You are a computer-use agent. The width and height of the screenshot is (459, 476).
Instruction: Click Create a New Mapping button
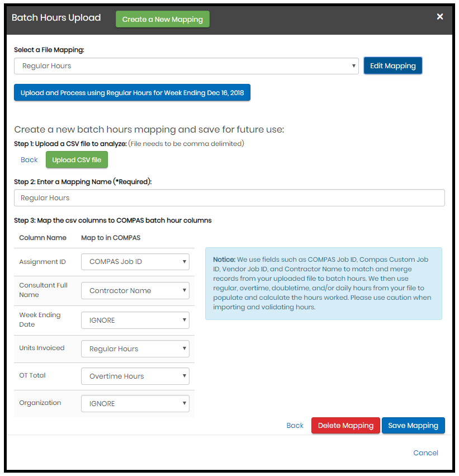pyautogui.click(x=162, y=19)
